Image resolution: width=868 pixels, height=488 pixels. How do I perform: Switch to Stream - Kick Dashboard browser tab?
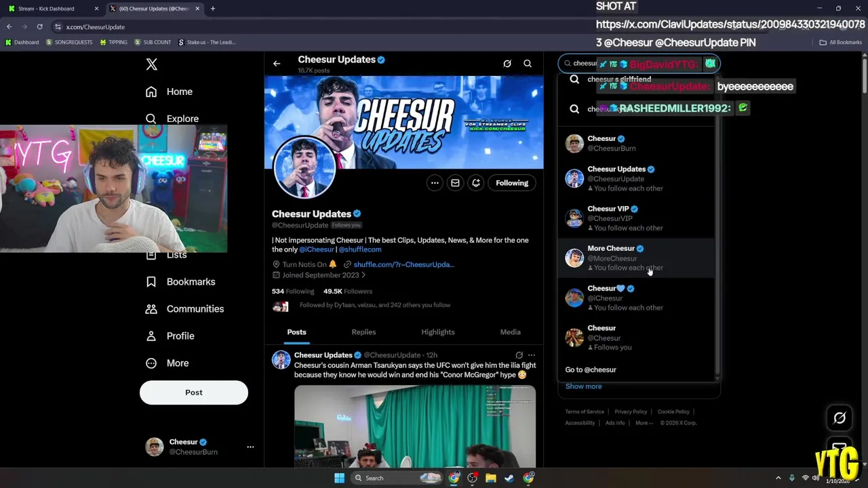click(x=53, y=9)
